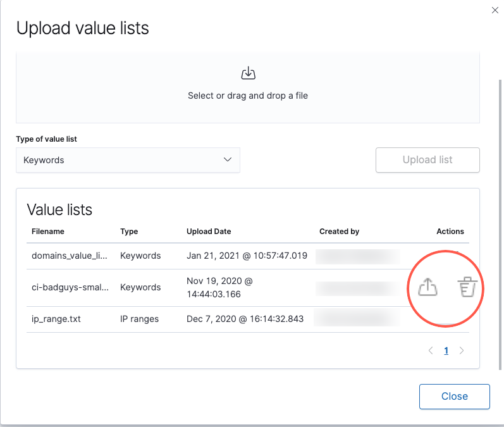This screenshot has width=504, height=427.
Task: Click the chevron arrow on Keywords dropdown
Action: click(228, 160)
